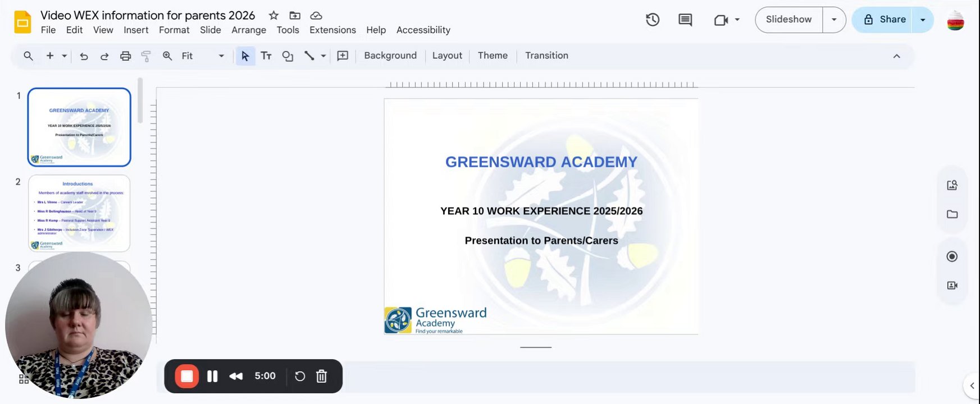Open the Transition panel
Screen dimensions: 980x404
point(546,56)
